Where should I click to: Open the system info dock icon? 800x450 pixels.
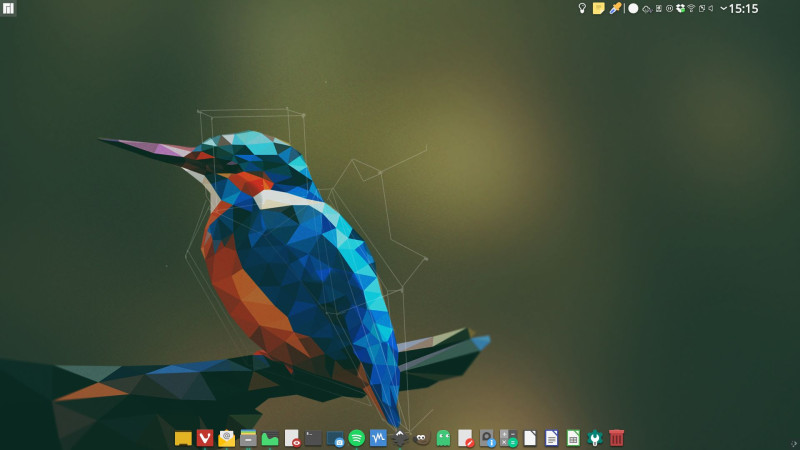coord(487,438)
